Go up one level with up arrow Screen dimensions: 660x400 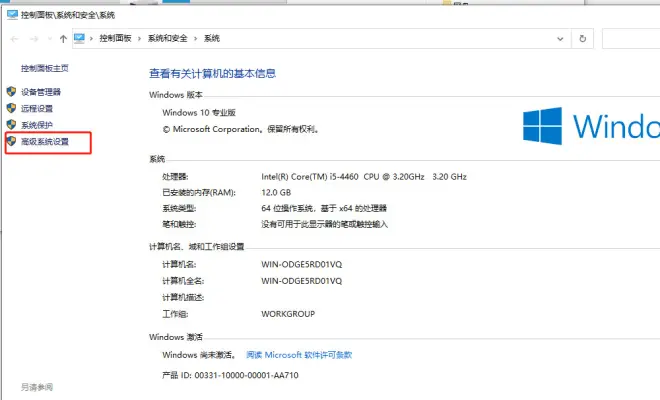(x=63, y=39)
